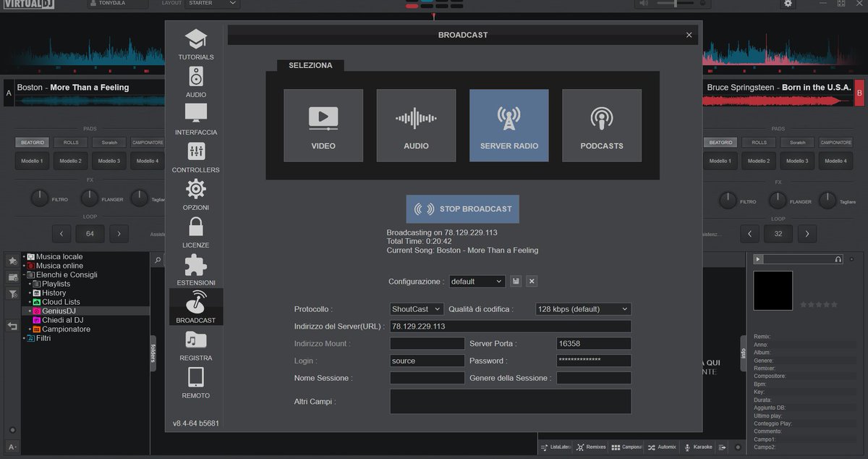Delete the broadcast configuration with X icon

[532, 281]
